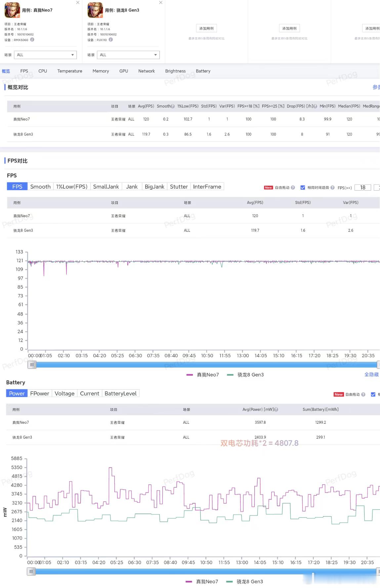This screenshot has height=588, width=380.
Task: Close the 骁龙8 Gen3 case card
Action: click(x=161, y=3)
